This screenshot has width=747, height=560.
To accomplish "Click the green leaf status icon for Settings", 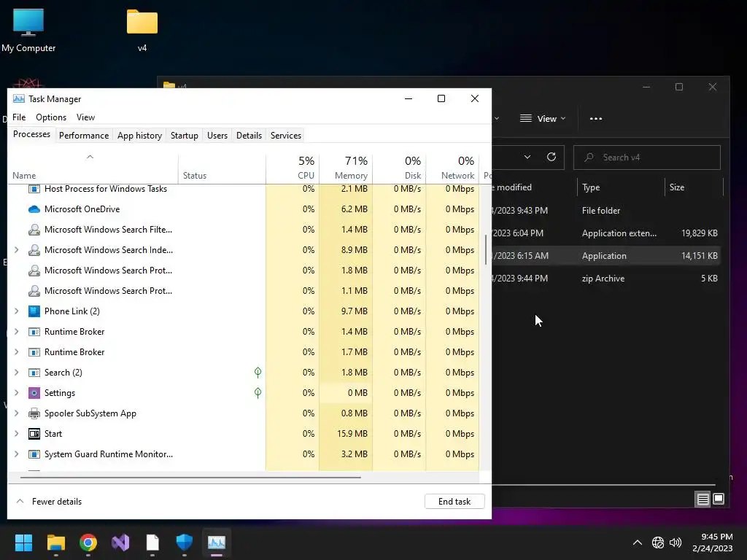I will (x=258, y=393).
